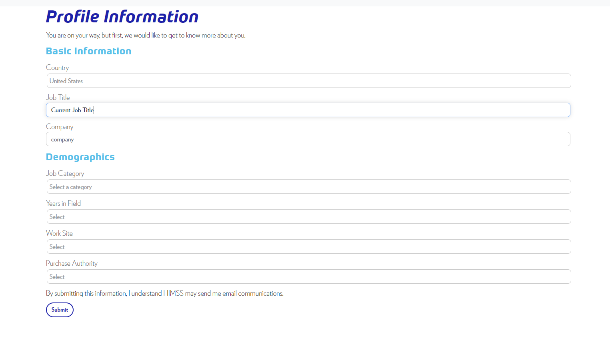
Task: Click the Work Site field label
Action: pyautogui.click(x=59, y=233)
